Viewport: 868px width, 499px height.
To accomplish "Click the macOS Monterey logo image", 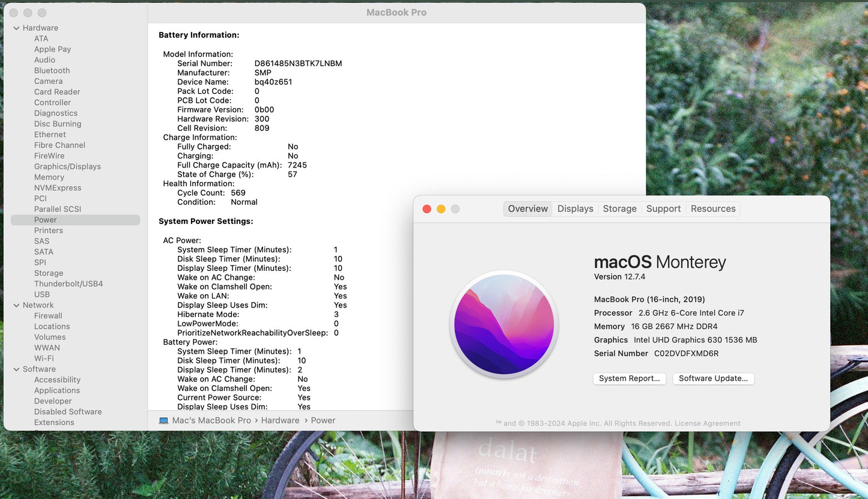I will pos(504,324).
